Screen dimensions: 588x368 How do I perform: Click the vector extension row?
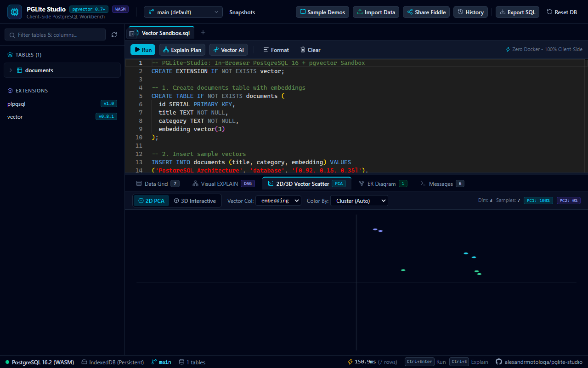[62, 117]
